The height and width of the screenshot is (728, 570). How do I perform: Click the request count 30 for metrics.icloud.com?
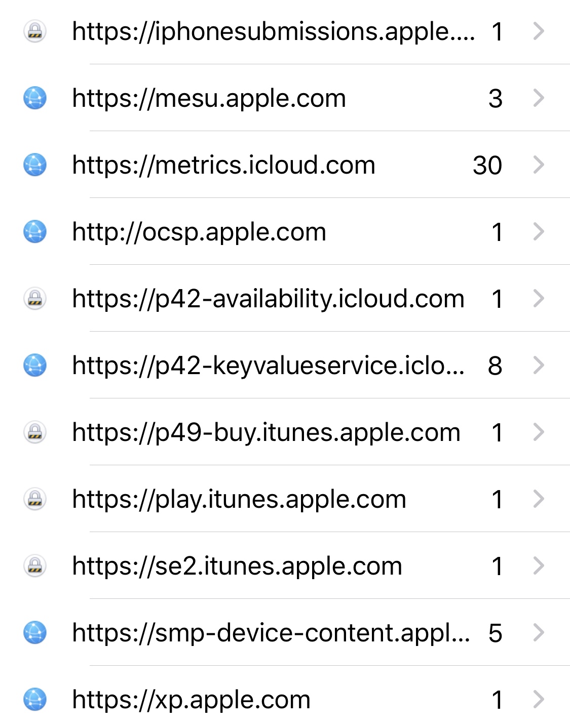(487, 165)
